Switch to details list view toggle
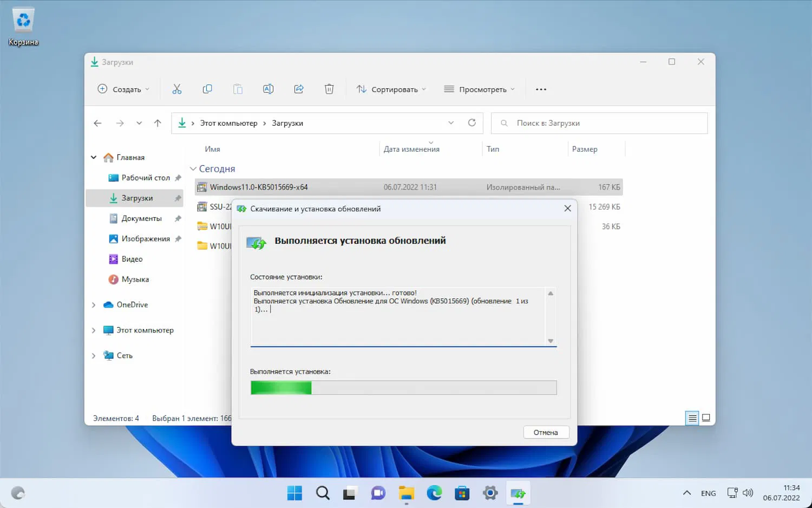The width and height of the screenshot is (812, 508). [692, 418]
